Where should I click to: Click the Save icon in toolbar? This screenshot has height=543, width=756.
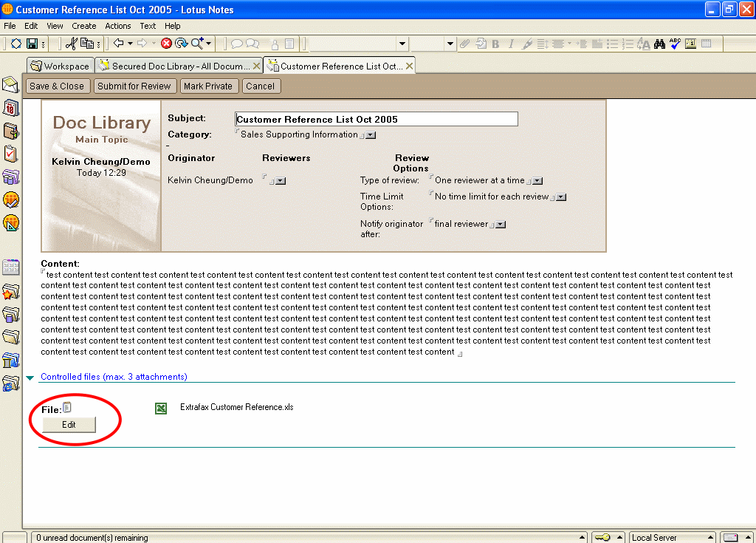[x=32, y=44]
